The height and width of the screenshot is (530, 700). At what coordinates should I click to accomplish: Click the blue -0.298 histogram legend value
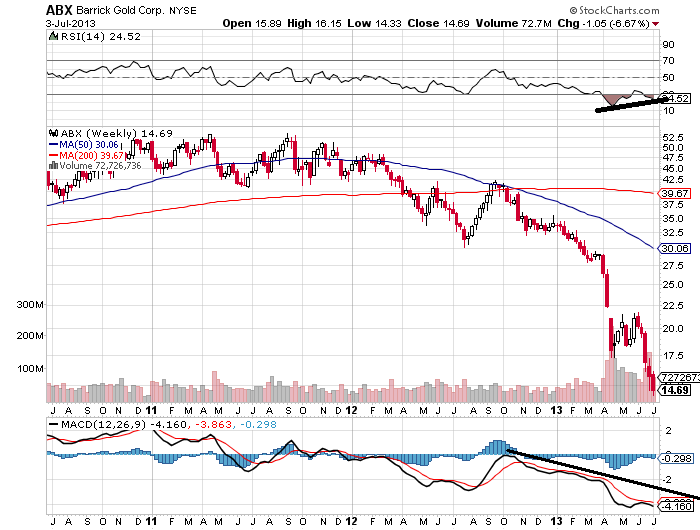258,424
